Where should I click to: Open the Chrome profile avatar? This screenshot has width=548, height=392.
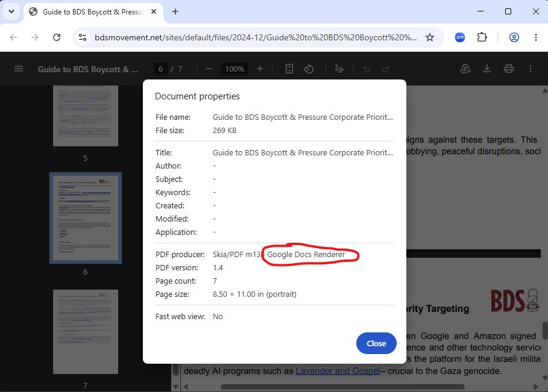(x=514, y=37)
